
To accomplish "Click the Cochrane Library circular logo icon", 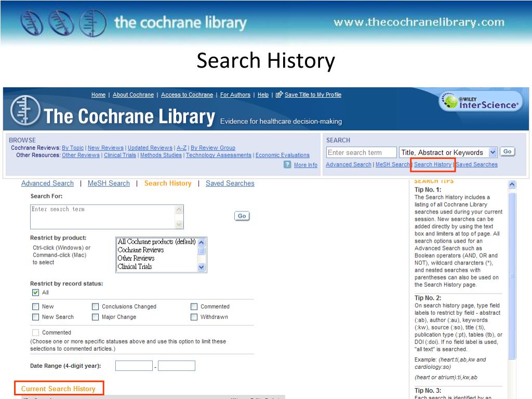I will [25, 110].
